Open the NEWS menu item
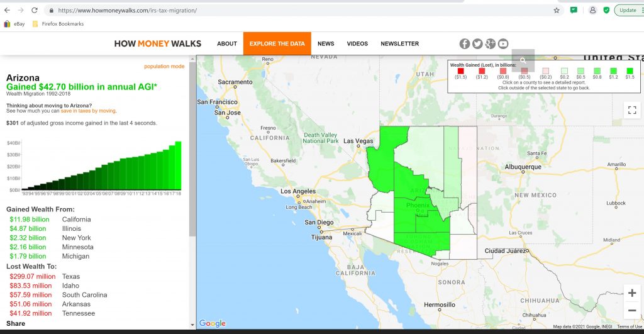 point(326,43)
